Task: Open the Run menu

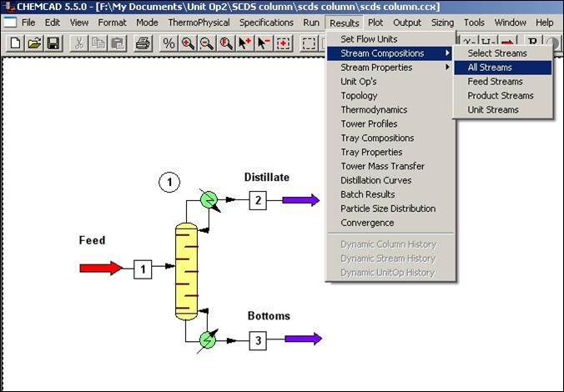Action: [311, 23]
